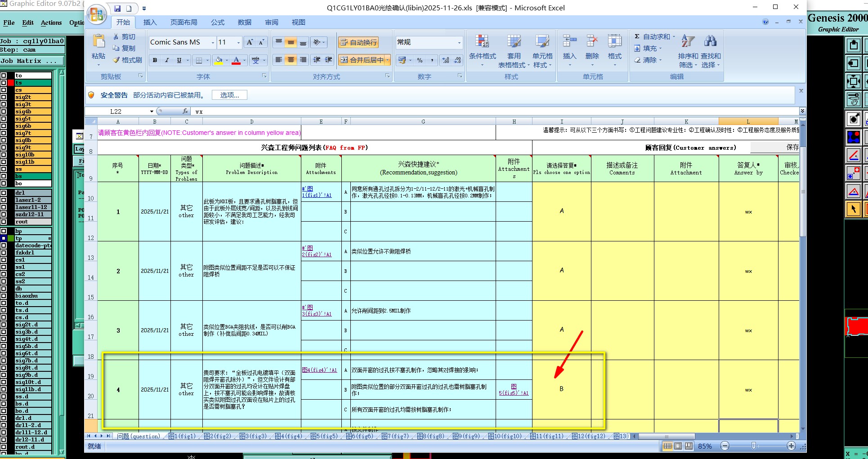The image size is (868, 459).
Task: Open the 公式 ribbon tab
Action: coord(218,22)
